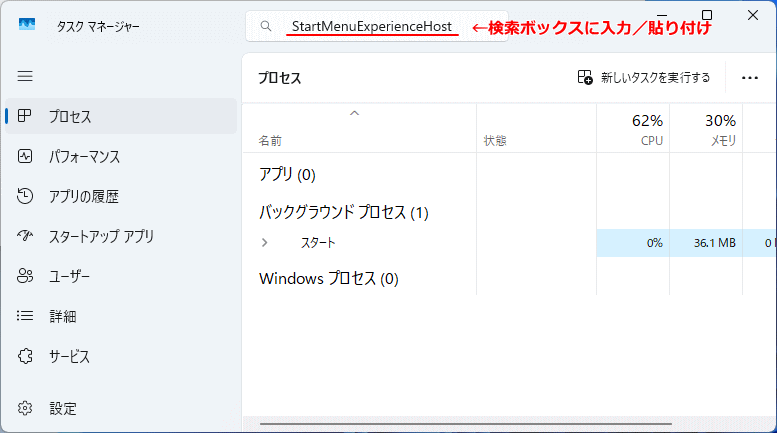Screen dimensions: 777x433
Task: Click the サービス puzzle icon
Action: coord(25,356)
